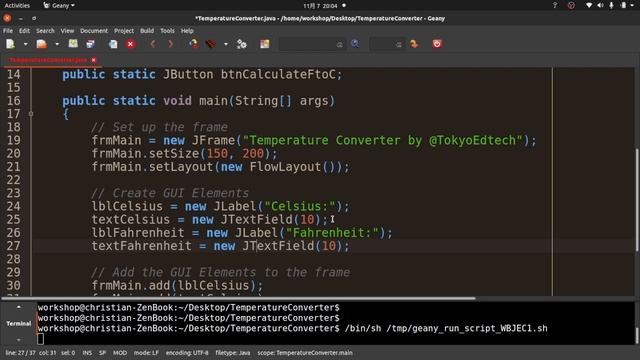640x360 pixels.
Task: Create a new file with toolbar icon
Action: pos(11,44)
